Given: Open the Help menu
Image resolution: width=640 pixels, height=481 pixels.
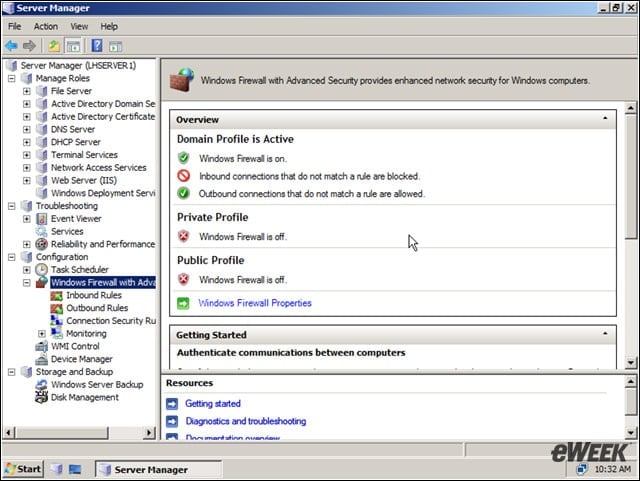Looking at the screenshot, I should [x=109, y=27].
